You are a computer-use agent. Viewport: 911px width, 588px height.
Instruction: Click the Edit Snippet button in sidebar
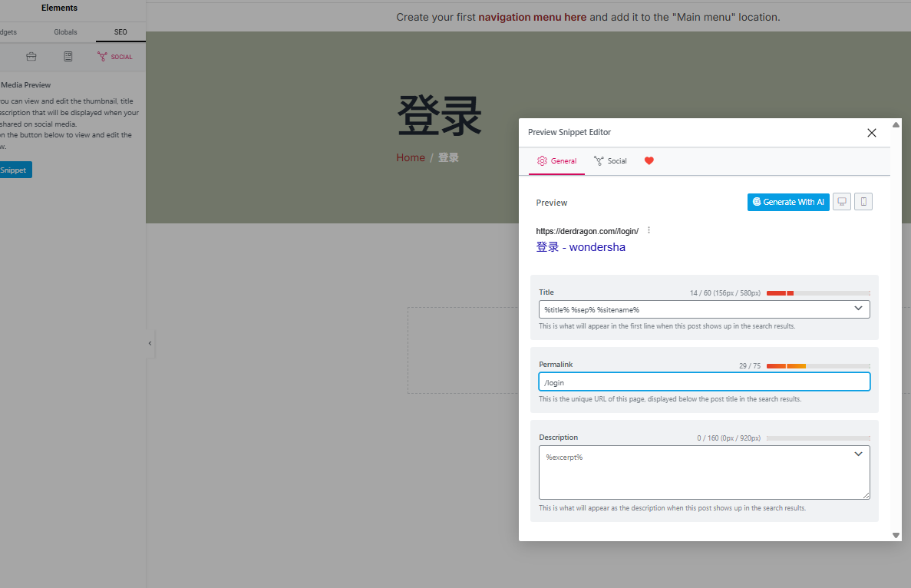(14, 170)
